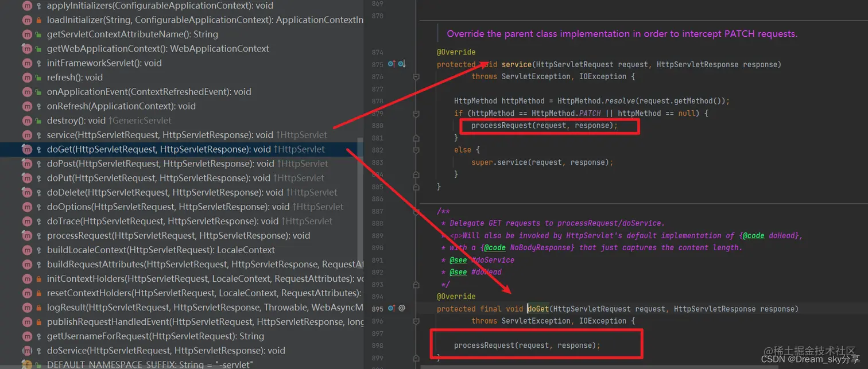Screen dimensions: 868x369
Task: Click the field icon of DEFAULT_NAMESPACE_SUFFIX
Action: pos(26,364)
